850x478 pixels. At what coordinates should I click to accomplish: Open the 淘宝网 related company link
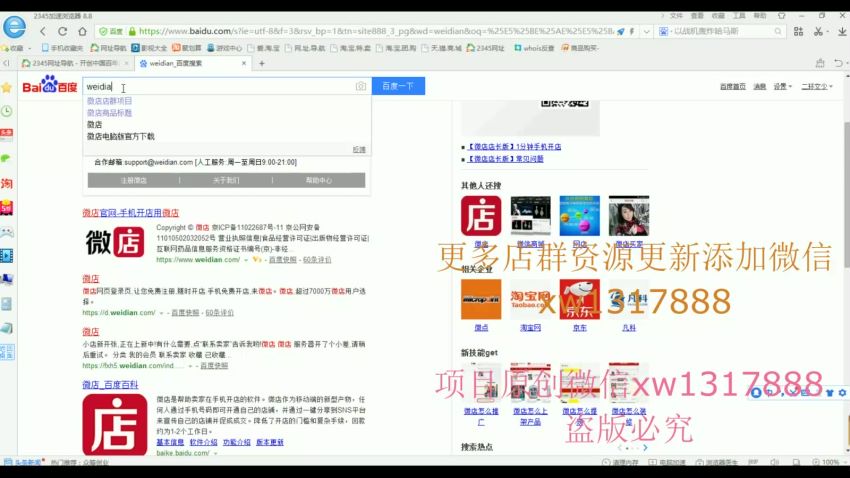[x=530, y=328]
